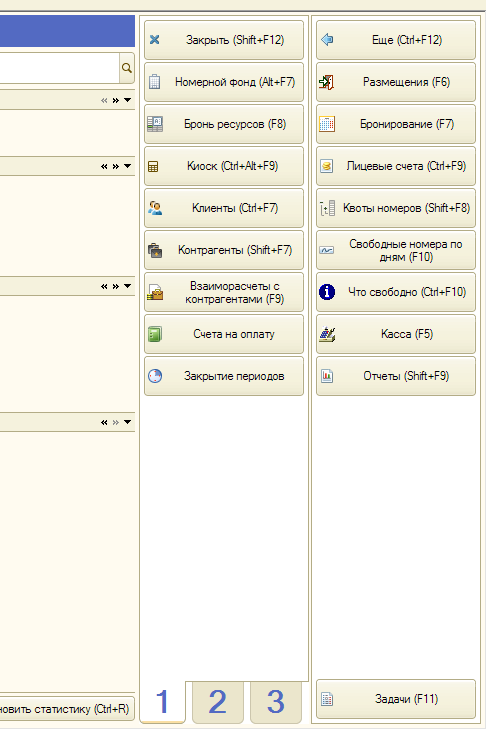Click the cash register icon for Касса

[x=327, y=334]
